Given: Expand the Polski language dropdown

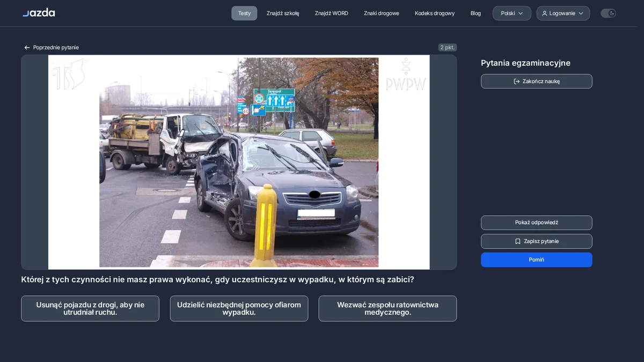Looking at the screenshot, I should [x=512, y=13].
